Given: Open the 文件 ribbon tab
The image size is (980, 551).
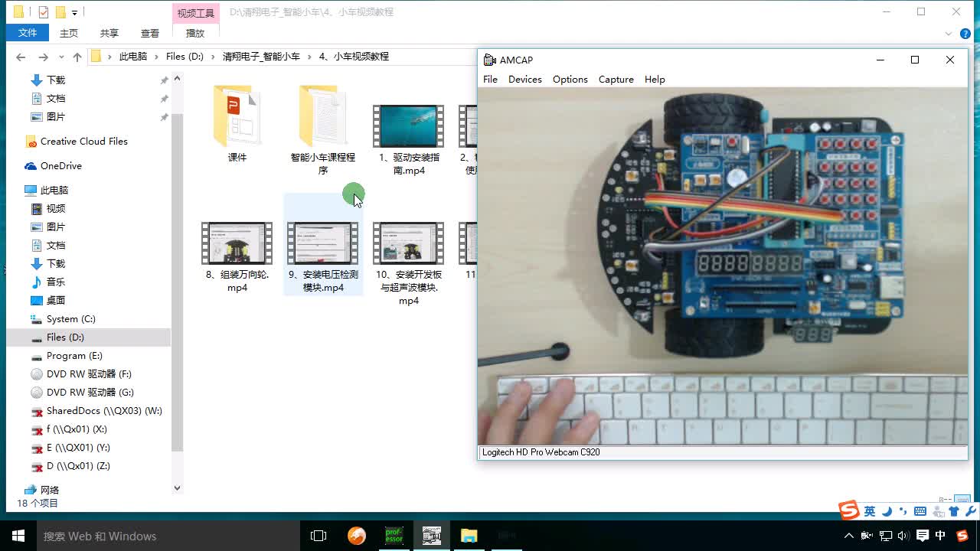Looking at the screenshot, I should 28,33.
